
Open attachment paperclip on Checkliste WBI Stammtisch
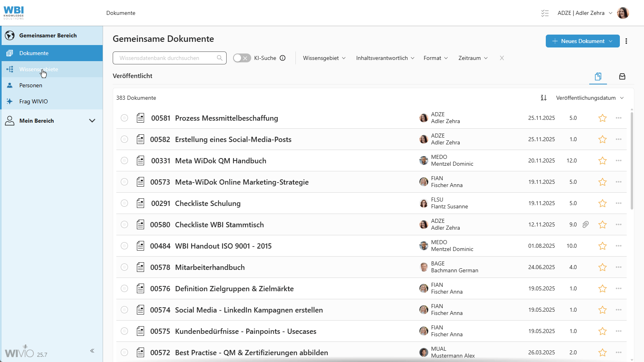tap(586, 224)
